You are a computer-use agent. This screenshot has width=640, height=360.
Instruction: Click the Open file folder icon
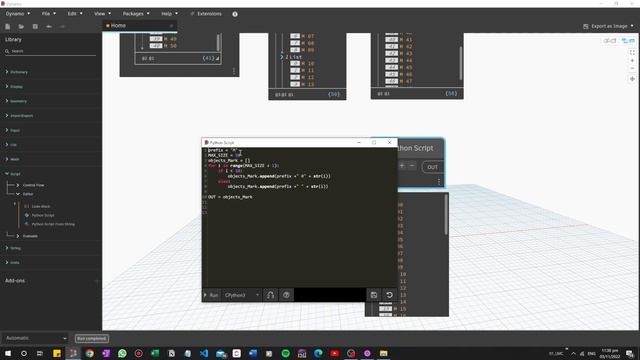pyautogui.click(x=21, y=27)
